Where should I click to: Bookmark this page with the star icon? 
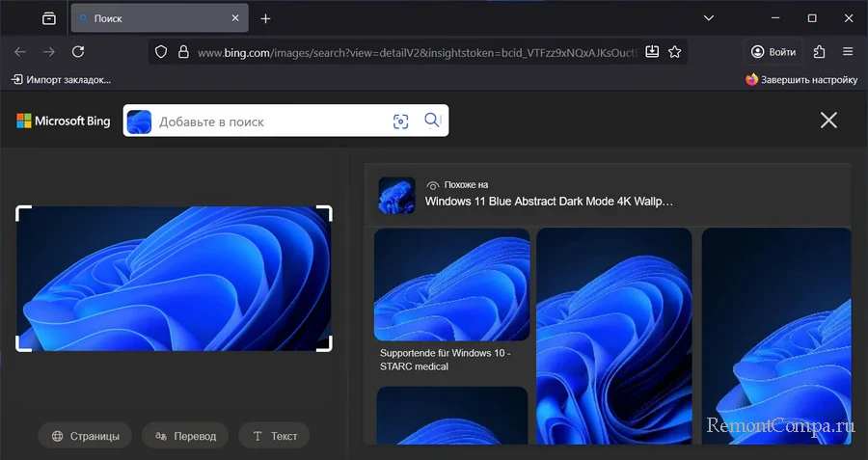(675, 52)
